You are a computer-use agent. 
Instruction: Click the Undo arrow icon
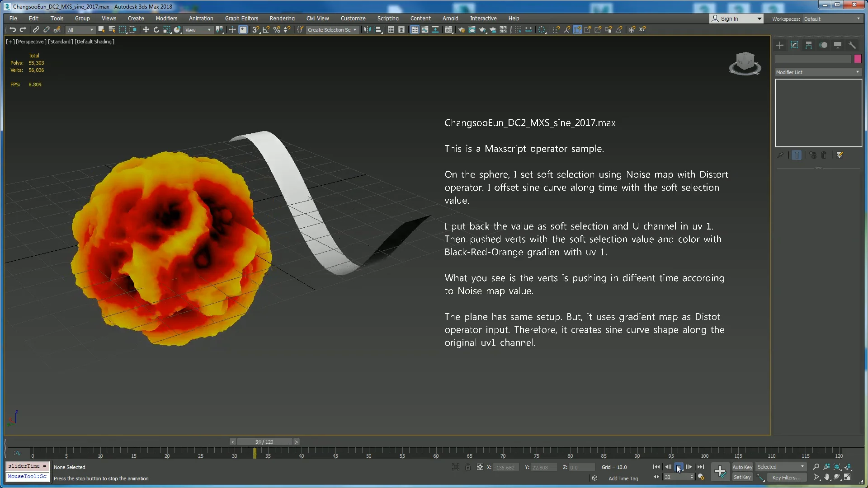coord(13,30)
